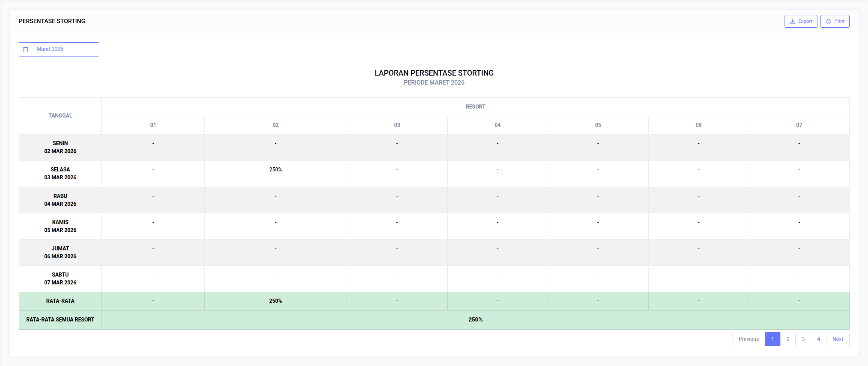This screenshot has width=868, height=366.
Task: Click the calendar icon in the date picker
Action: (x=25, y=49)
